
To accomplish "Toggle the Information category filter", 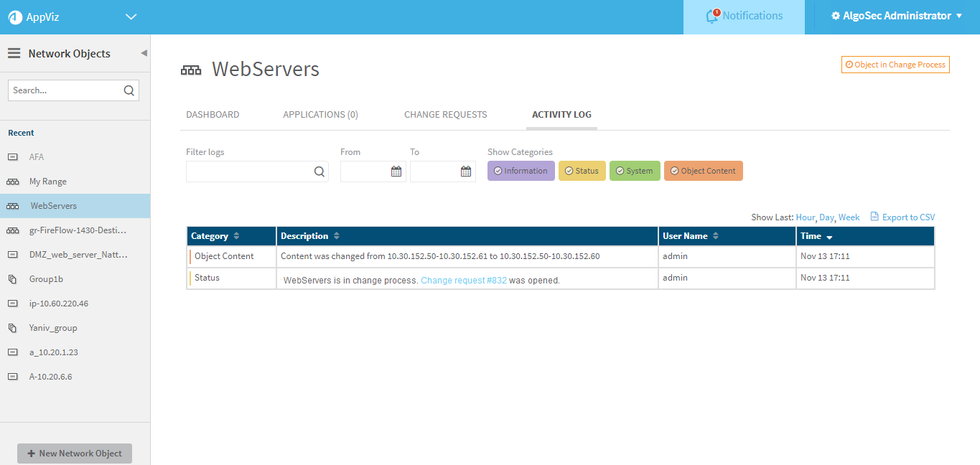I will click(x=521, y=171).
